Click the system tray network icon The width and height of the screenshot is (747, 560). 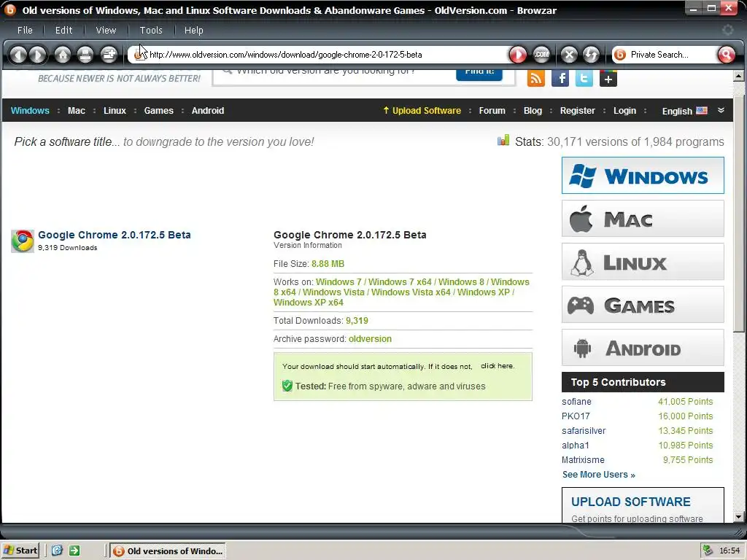(x=708, y=551)
